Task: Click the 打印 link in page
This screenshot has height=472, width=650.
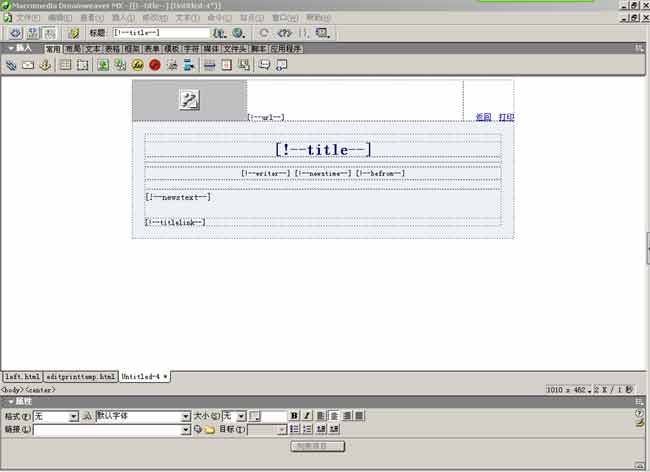Action: [506, 117]
